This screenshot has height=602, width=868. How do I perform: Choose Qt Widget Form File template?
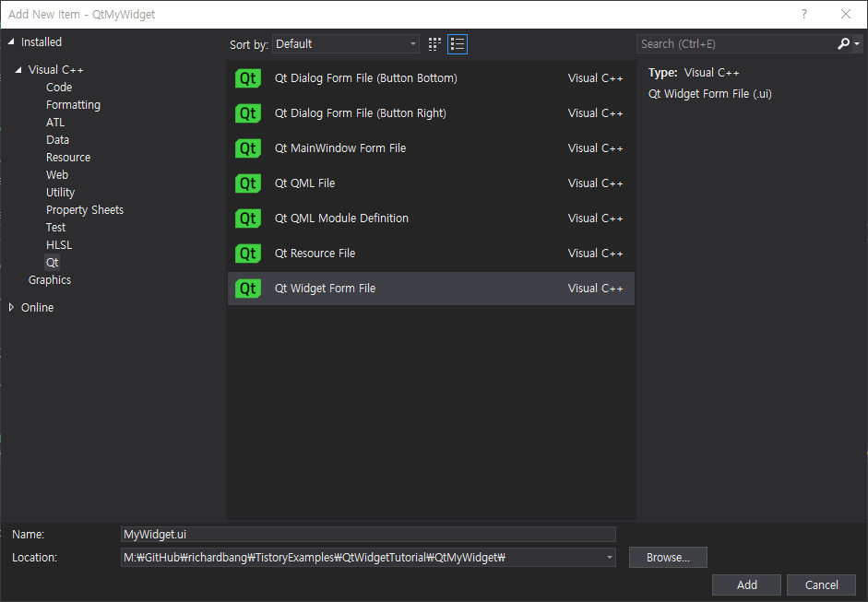tap(431, 289)
